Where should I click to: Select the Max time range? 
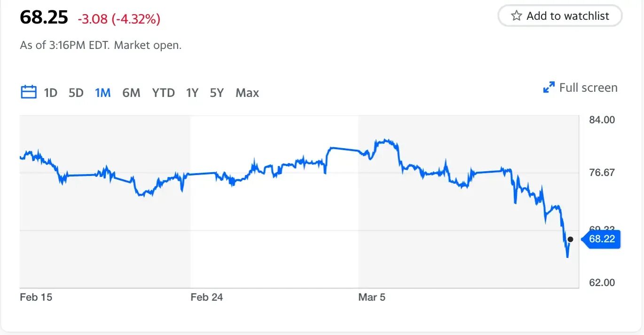tap(247, 93)
